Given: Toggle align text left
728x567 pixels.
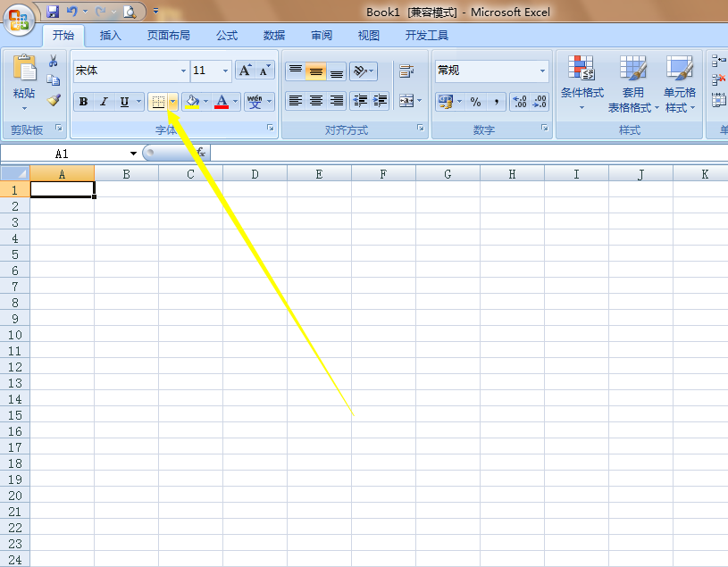Looking at the screenshot, I should click(296, 101).
